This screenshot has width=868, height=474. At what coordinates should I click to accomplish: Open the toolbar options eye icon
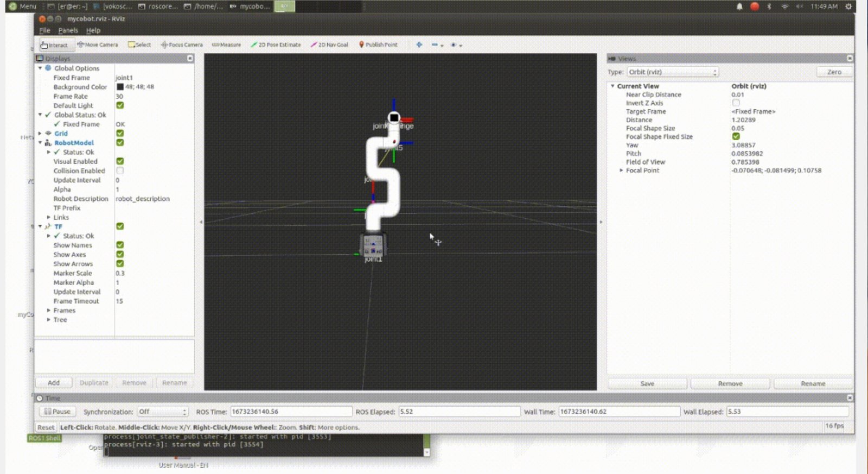(454, 45)
